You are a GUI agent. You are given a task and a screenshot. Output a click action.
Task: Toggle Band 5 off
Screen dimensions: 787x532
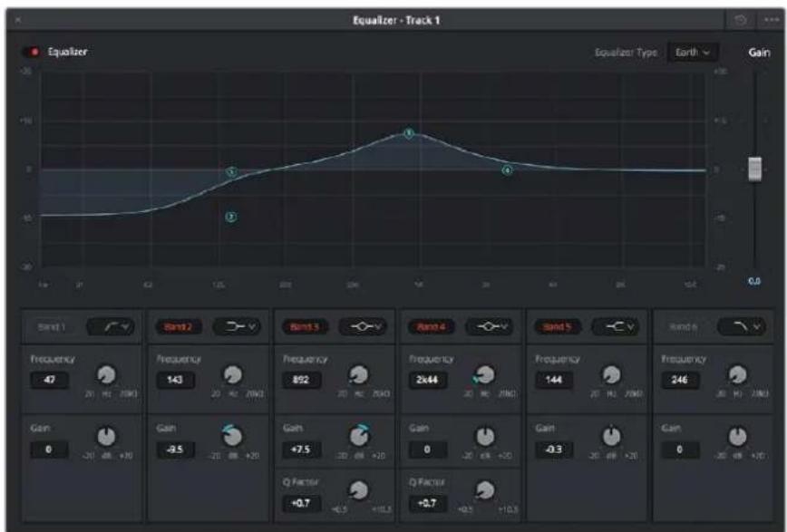pyautogui.click(x=557, y=327)
